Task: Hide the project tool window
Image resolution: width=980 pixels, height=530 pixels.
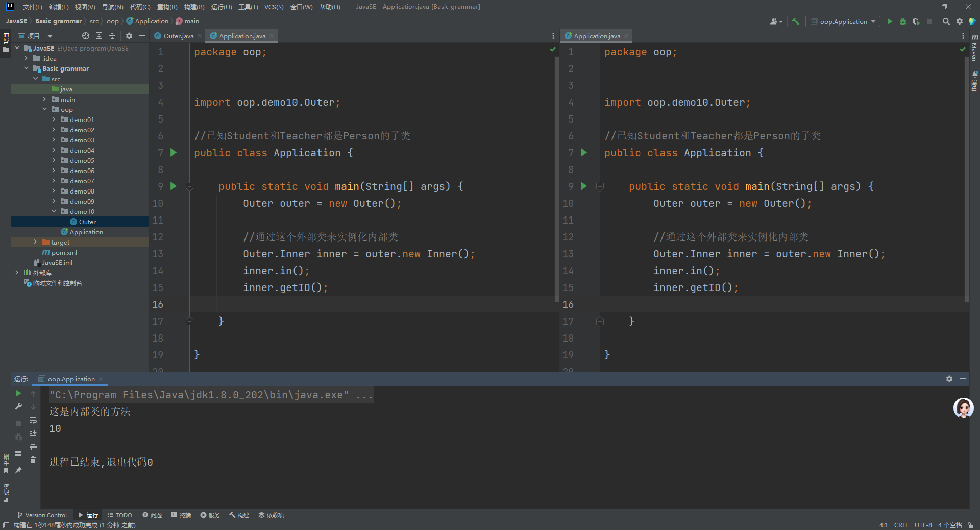Action: point(142,36)
